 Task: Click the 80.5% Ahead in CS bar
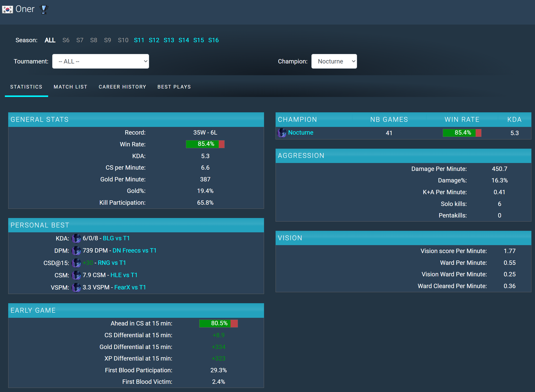[218, 324]
